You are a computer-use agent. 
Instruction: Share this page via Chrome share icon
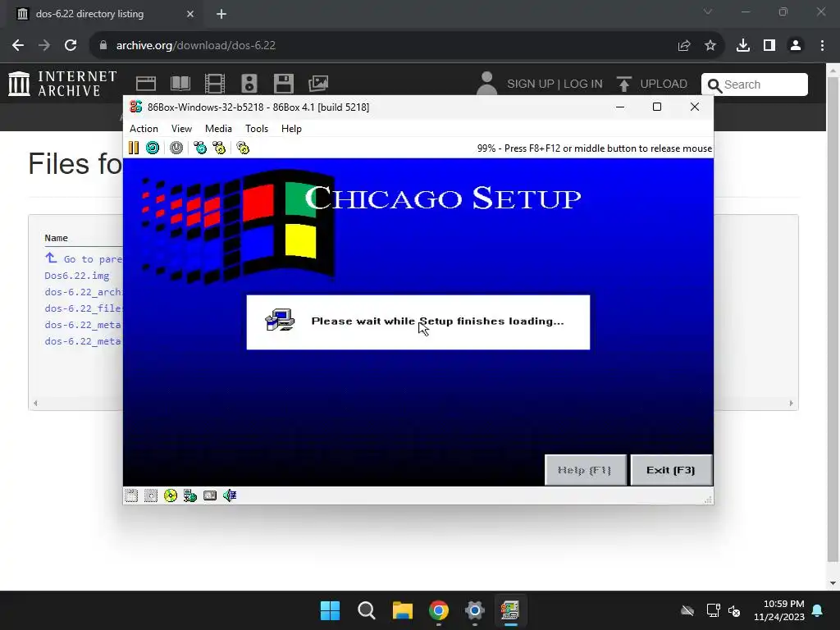(x=684, y=46)
